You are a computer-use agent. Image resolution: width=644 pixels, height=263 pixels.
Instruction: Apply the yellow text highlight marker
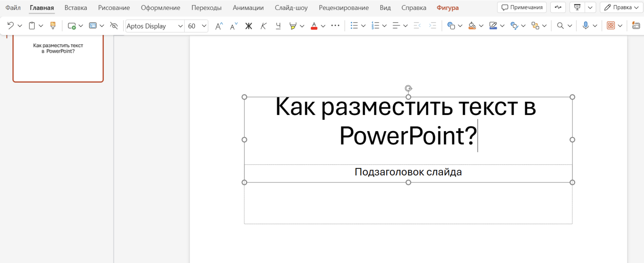point(293,26)
